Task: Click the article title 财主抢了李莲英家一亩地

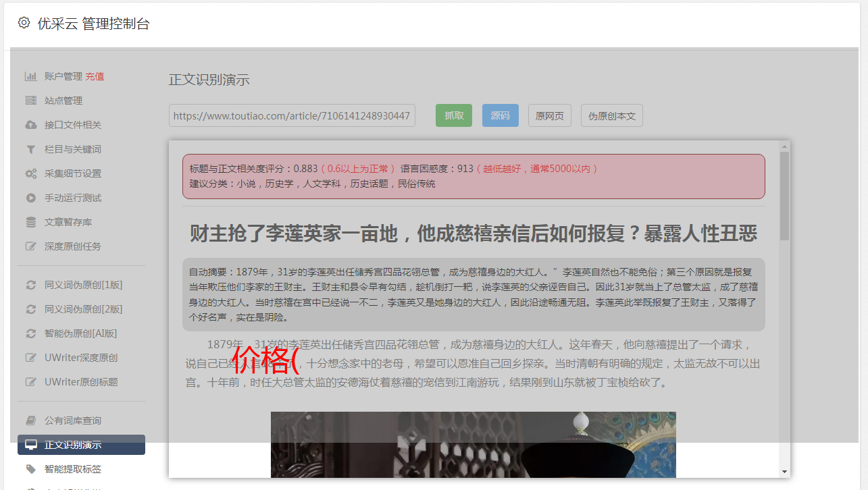Action: pyautogui.click(x=474, y=234)
